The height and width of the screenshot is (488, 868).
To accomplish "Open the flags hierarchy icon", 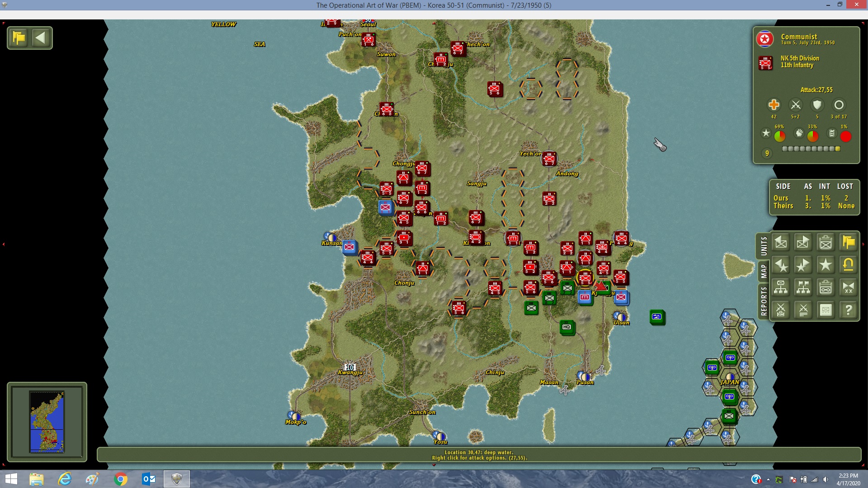I will coord(803,287).
